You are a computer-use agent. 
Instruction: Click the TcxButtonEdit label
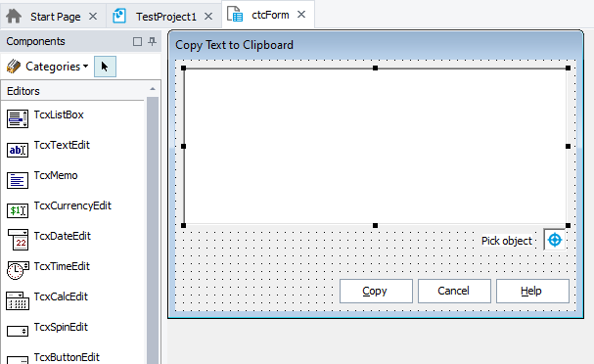(67, 357)
